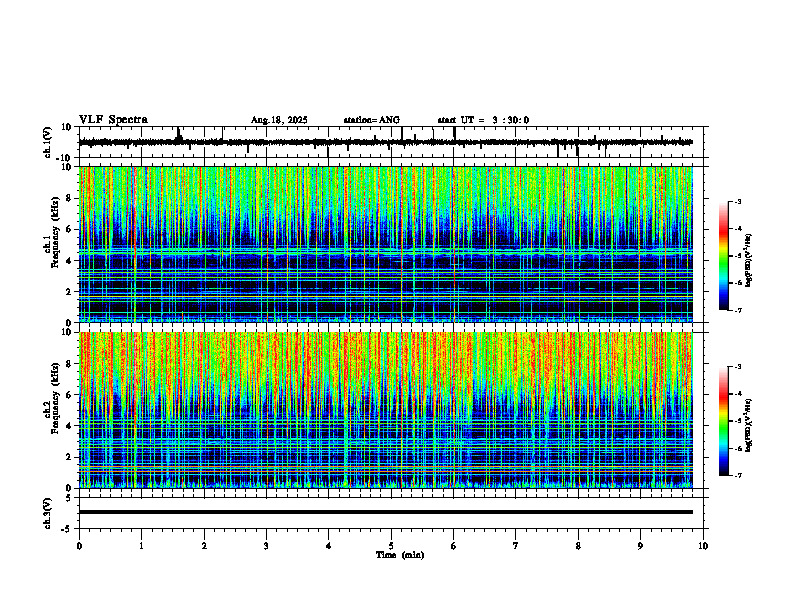Click the ch.3 flat black trace
The height and width of the screenshot is (612, 792).
[386, 512]
